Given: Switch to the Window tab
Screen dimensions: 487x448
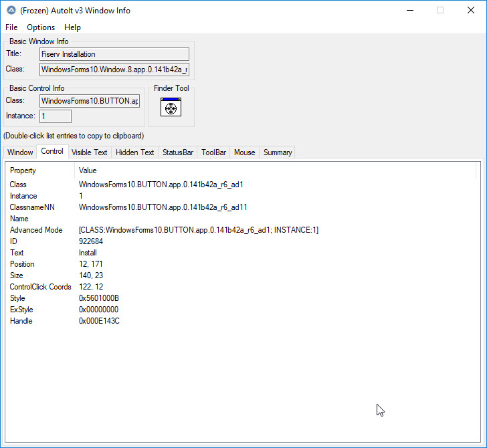Looking at the screenshot, I should (20, 152).
